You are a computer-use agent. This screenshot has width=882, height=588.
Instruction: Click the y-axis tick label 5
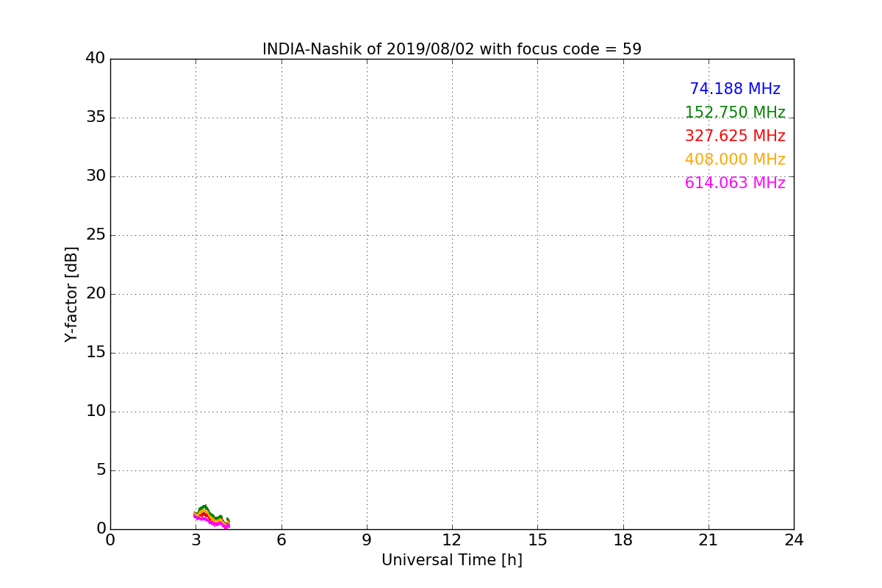[x=101, y=470]
